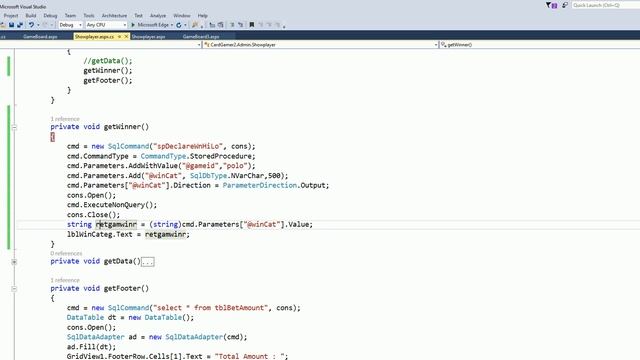The width and height of the screenshot is (640, 360).
Task: Select the Showplayer.aspx.cs tab
Action: coord(95,37)
